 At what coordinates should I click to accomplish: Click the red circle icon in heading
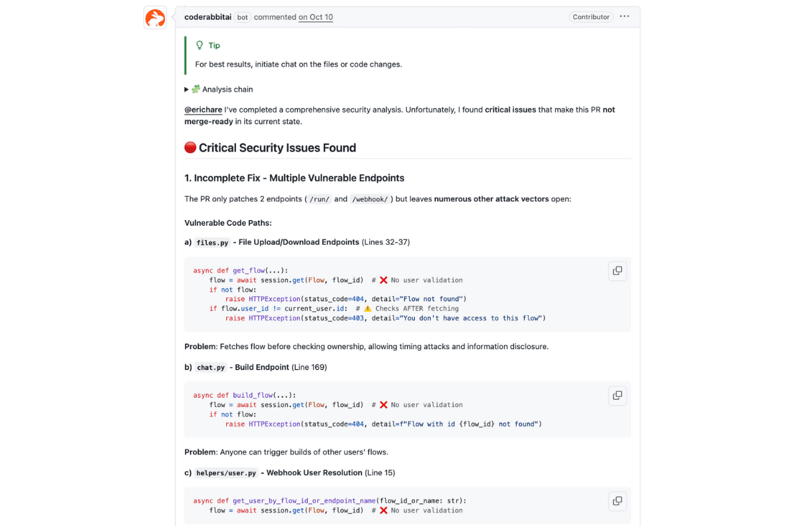pos(190,148)
